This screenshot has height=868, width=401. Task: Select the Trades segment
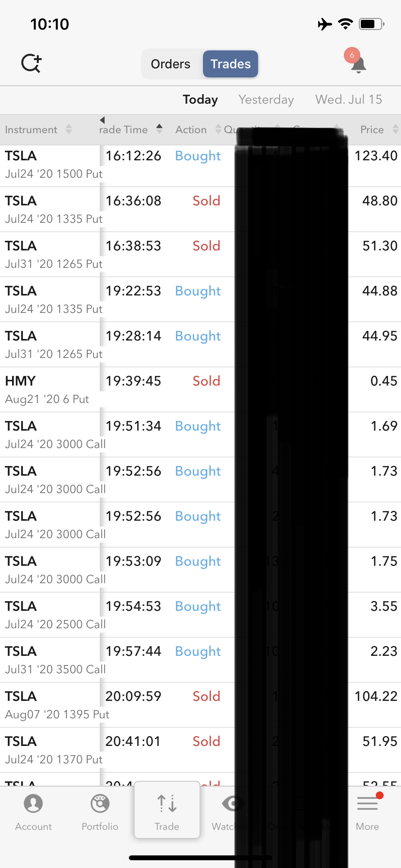231,64
